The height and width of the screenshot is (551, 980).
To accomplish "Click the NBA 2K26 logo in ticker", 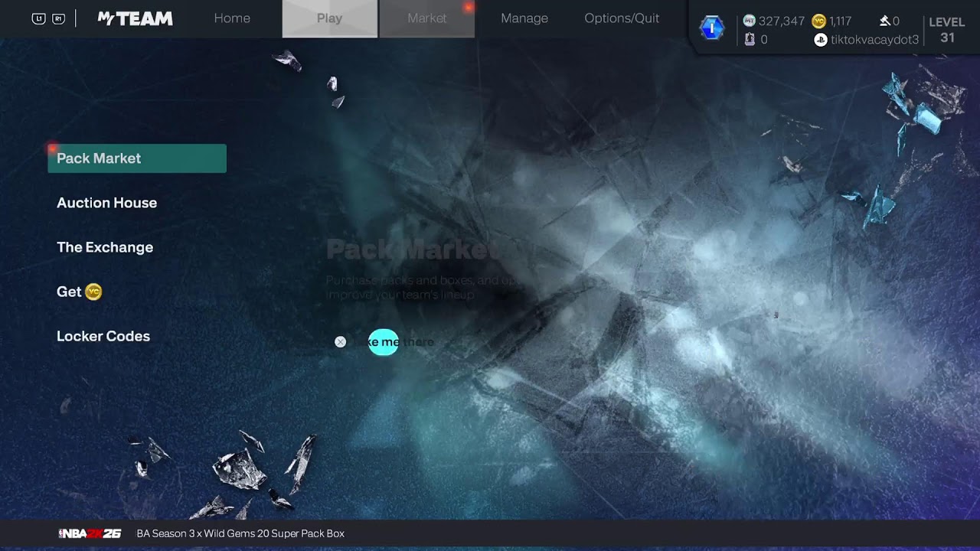I will [90, 533].
